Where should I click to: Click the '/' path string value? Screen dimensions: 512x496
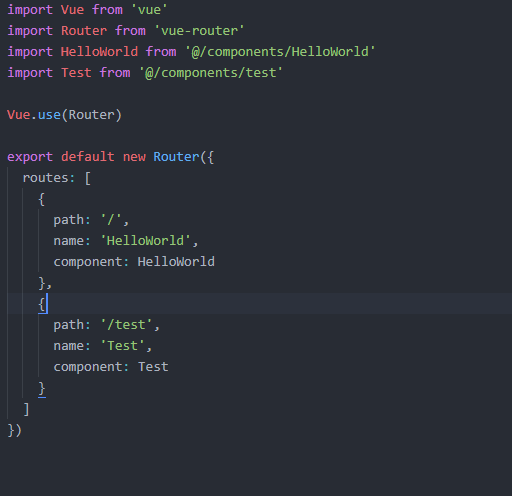(111, 220)
